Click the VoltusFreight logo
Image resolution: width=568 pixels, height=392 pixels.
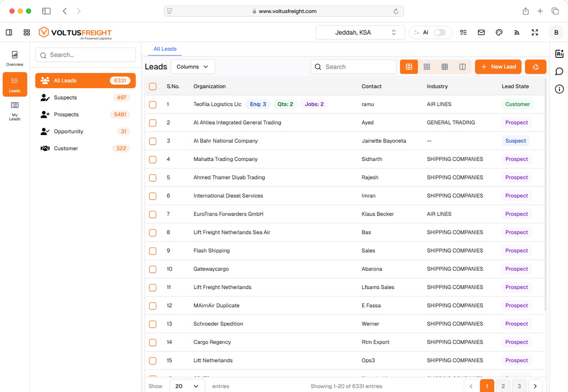point(75,33)
